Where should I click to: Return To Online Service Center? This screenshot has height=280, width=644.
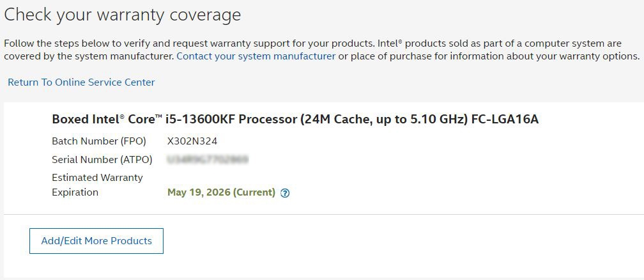81,82
